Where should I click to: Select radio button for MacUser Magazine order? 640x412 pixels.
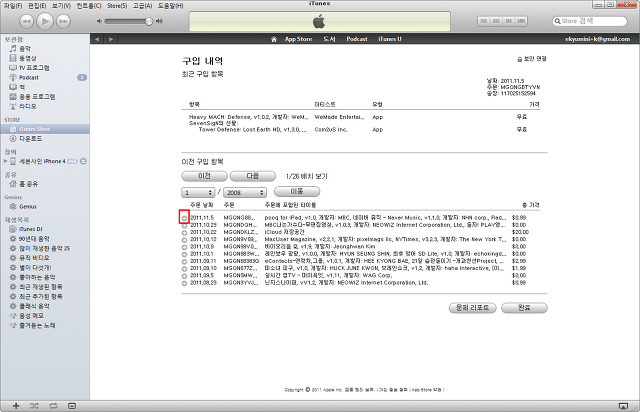(184, 240)
